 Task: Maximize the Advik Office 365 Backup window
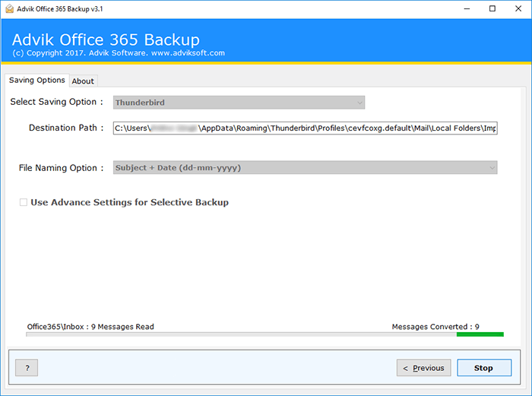[x=492, y=9]
